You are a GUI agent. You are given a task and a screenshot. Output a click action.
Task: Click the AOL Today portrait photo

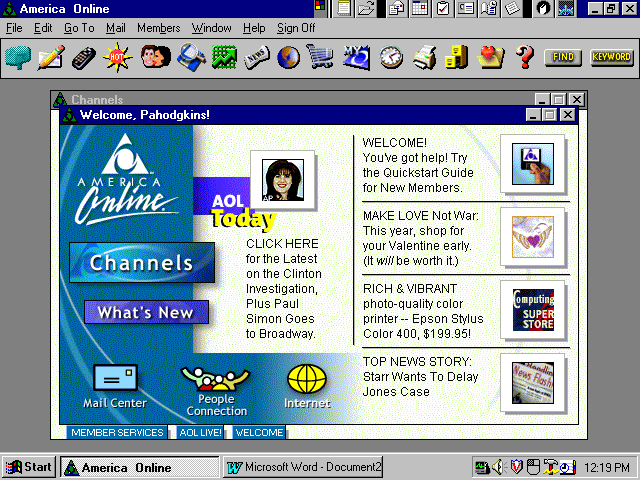[283, 180]
